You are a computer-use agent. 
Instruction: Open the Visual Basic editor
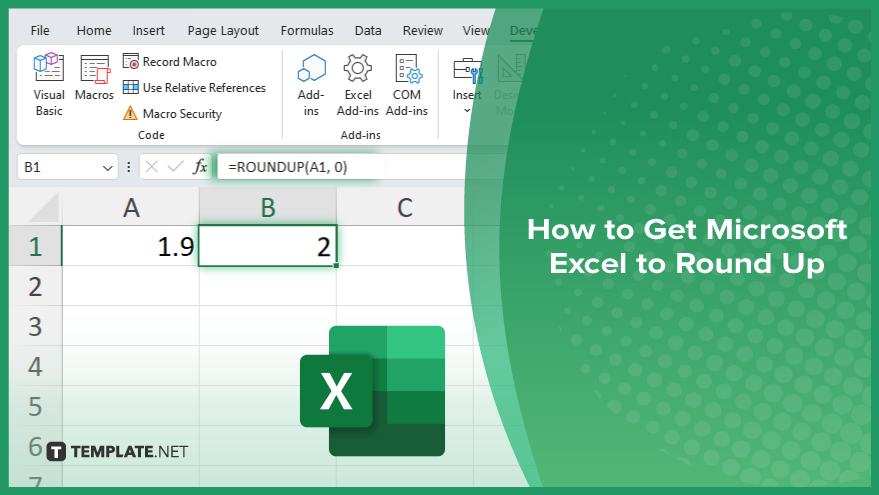tap(49, 85)
